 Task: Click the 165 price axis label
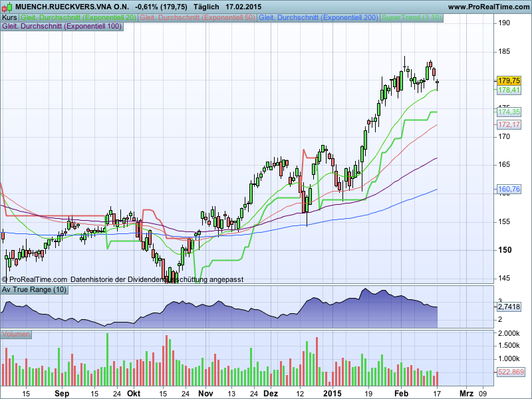tap(504, 164)
